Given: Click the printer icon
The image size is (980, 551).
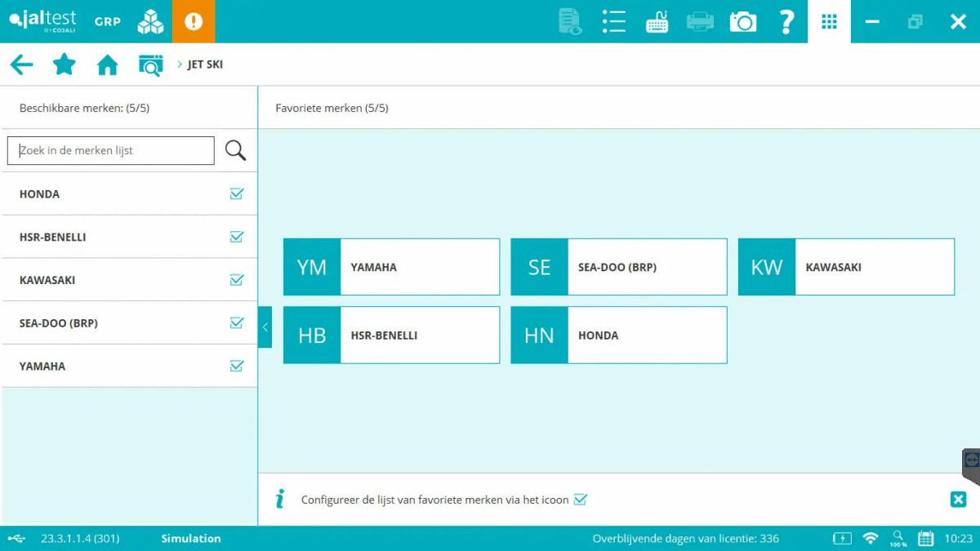Looking at the screenshot, I should (700, 21).
